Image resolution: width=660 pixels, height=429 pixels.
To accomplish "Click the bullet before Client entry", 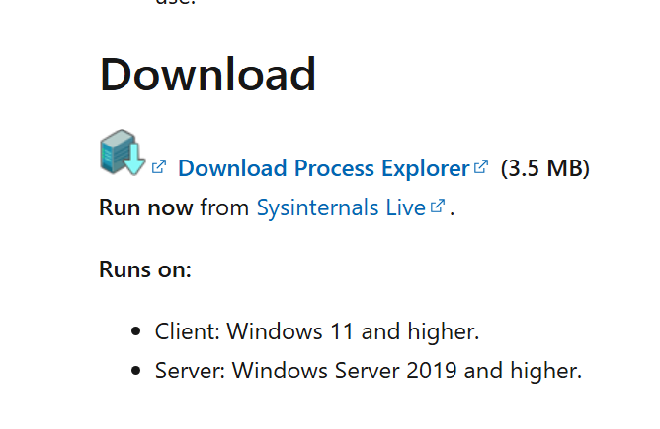I will 136,331.
